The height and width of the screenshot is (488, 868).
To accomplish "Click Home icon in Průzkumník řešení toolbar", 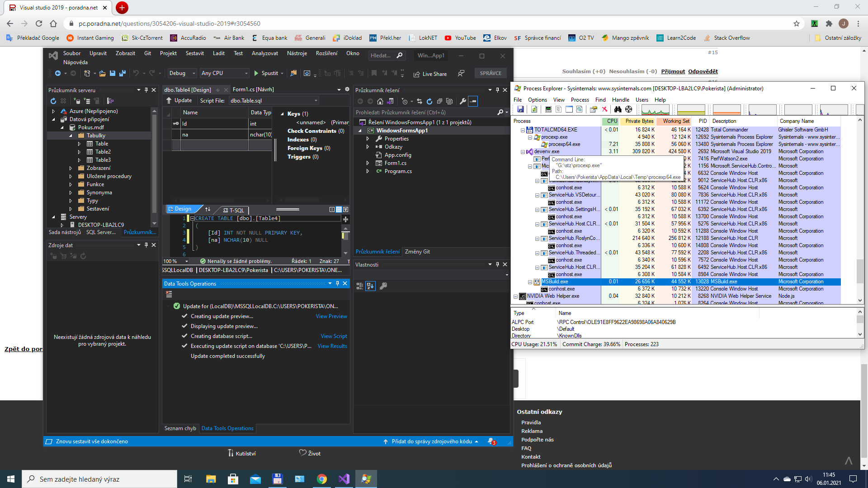I will coord(380,101).
